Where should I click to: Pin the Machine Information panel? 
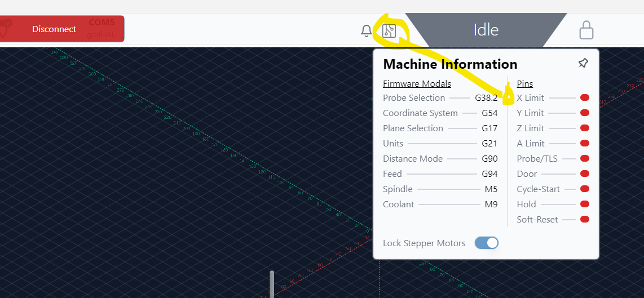(x=583, y=64)
